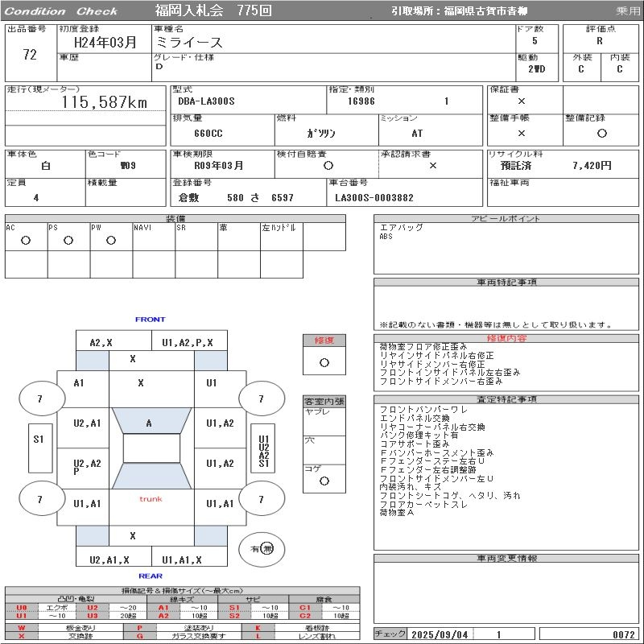644x644 pixels.
Task: Select repair line フロントインサイドパネル左右歪み
Action: 450,373
